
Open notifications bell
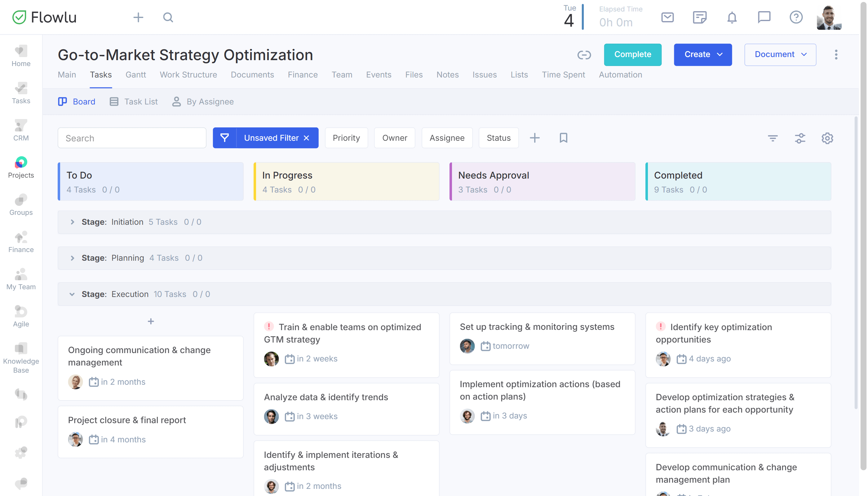click(732, 17)
